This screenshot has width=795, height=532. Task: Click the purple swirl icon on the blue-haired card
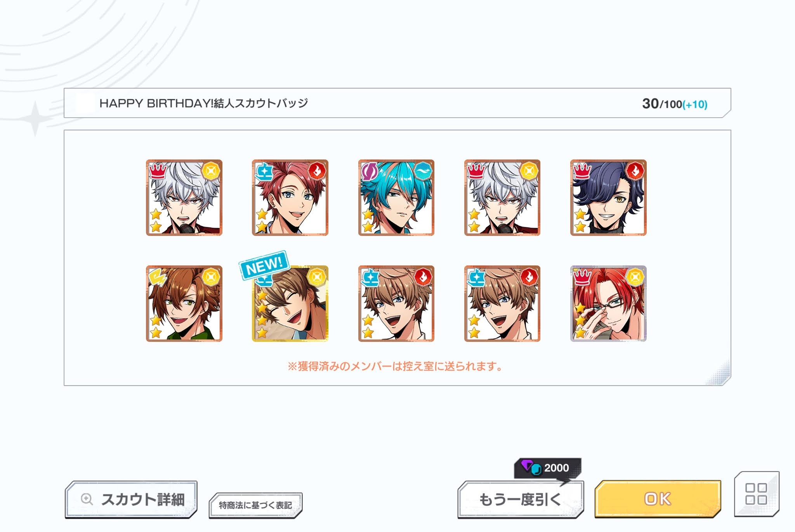(x=370, y=171)
